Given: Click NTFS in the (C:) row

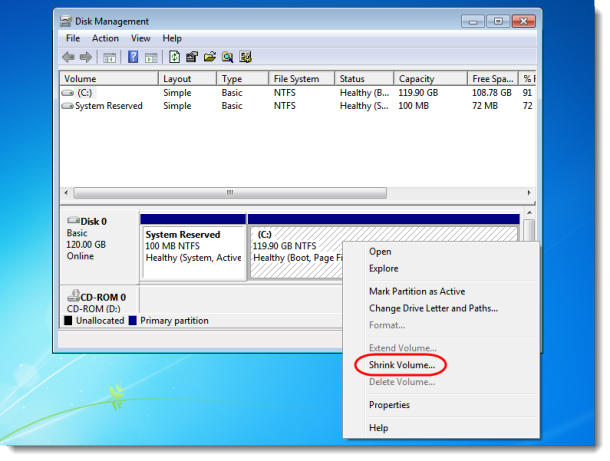Looking at the screenshot, I should click(x=284, y=93).
